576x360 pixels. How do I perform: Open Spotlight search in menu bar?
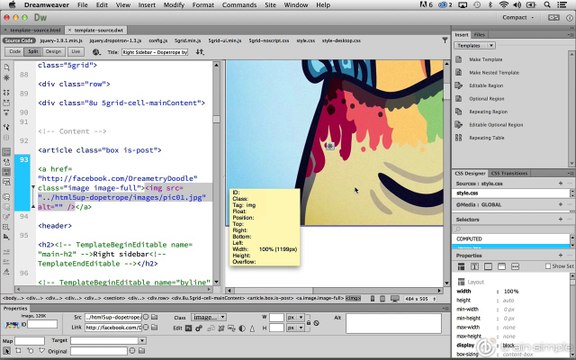coord(547,5)
